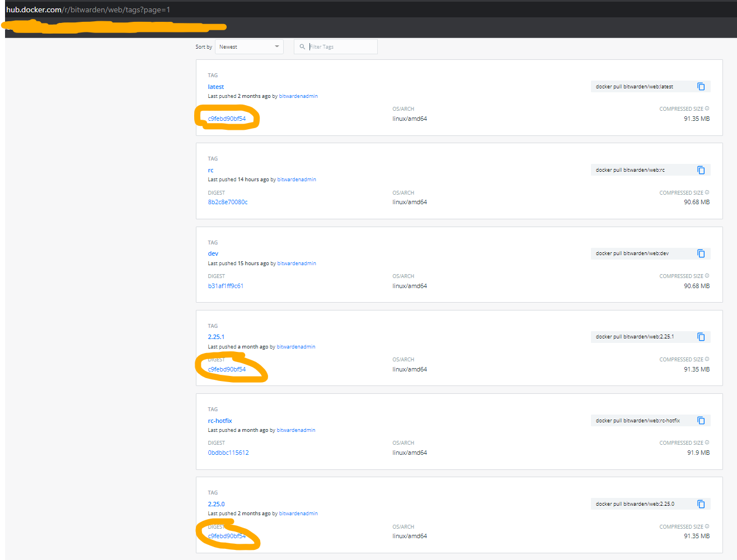Viewport: 737px width, 560px height.
Task: Click the browser address bar showing hub.docker.com
Action: pos(84,9)
